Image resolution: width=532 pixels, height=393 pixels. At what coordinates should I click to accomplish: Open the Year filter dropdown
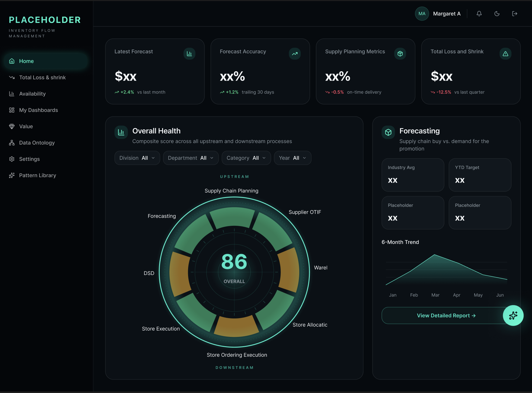pyautogui.click(x=293, y=158)
